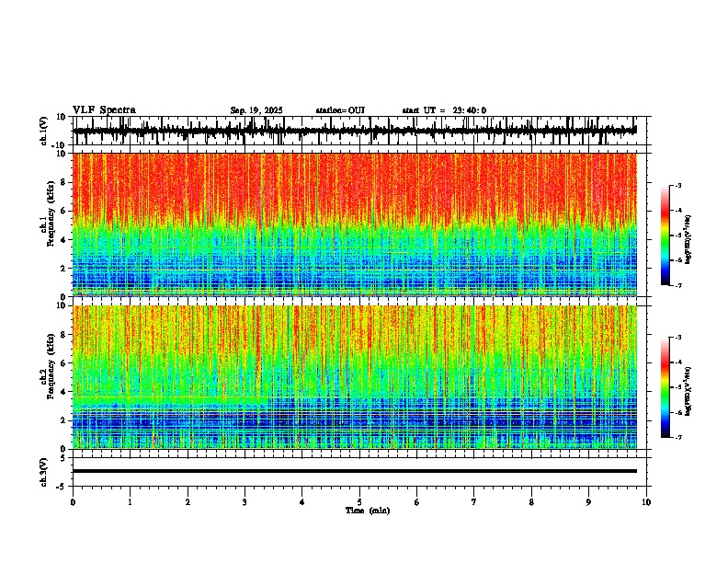
Task: Click the "10" minute tick on time axis
Action: pos(646,502)
